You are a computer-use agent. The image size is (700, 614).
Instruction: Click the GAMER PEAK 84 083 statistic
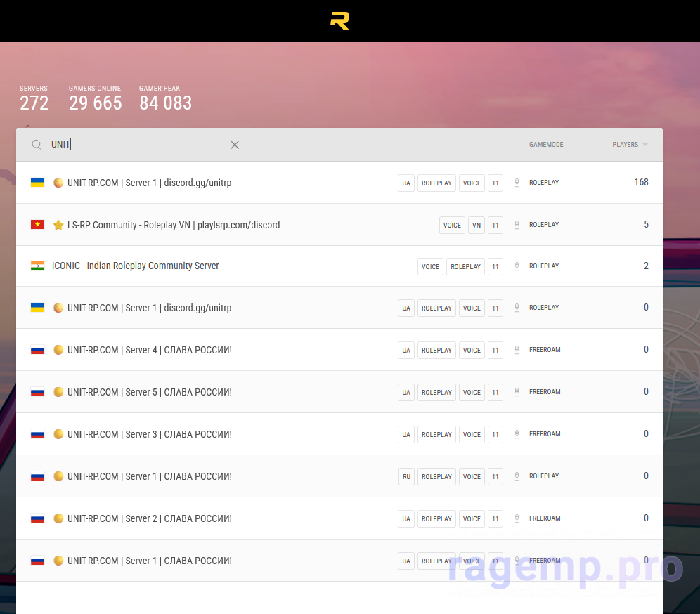click(165, 98)
